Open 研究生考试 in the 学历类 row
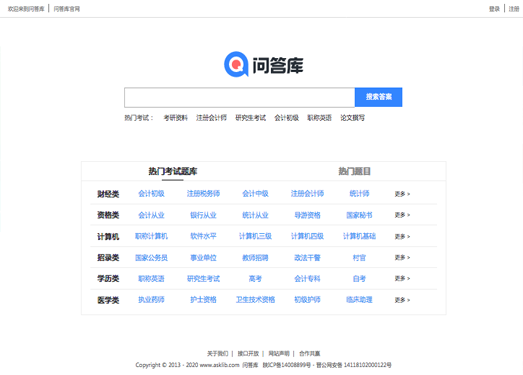The width and height of the screenshot is (523, 375). click(203, 279)
